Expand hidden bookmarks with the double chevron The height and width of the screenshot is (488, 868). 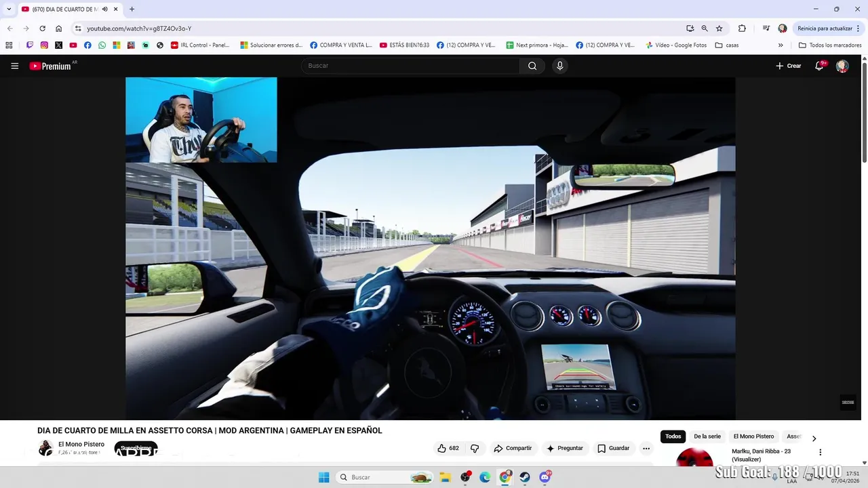pyautogui.click(x=781, y=45)
